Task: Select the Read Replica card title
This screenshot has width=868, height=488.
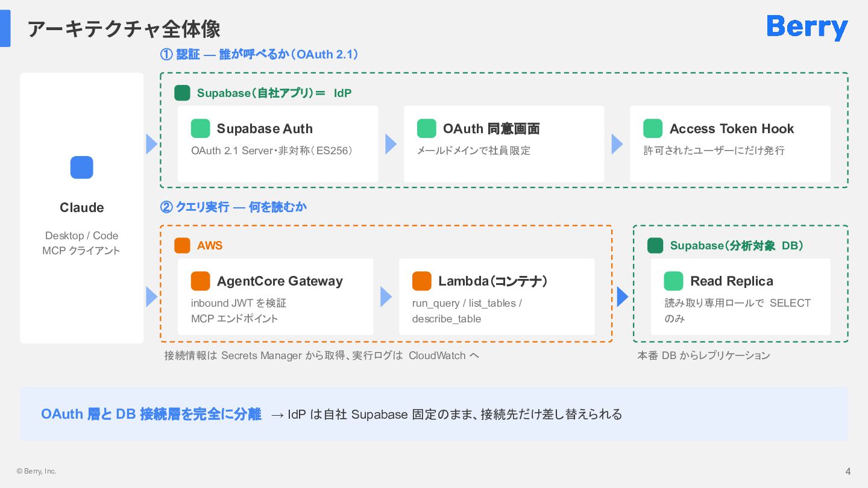Action: (x=732, y=281)
